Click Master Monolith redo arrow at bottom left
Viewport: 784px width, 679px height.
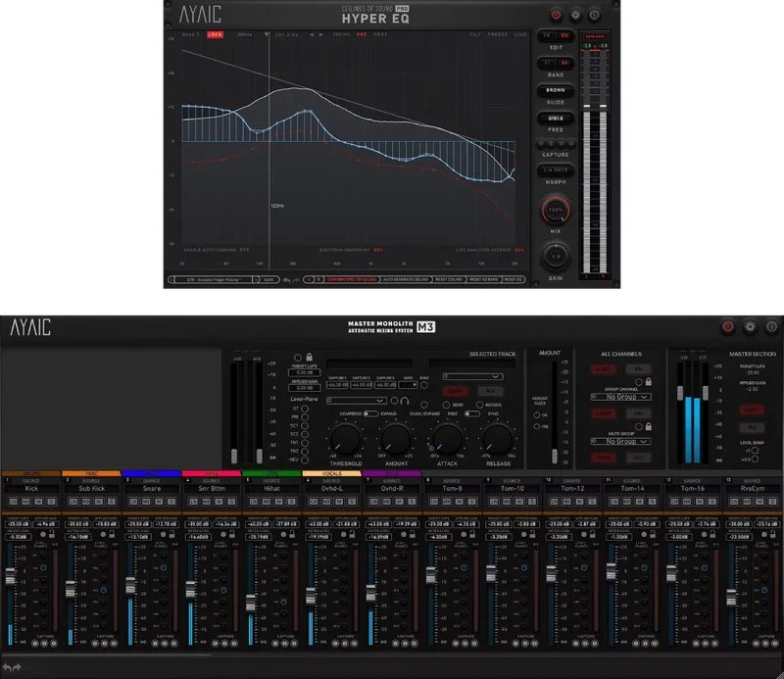tap(17, 667)
